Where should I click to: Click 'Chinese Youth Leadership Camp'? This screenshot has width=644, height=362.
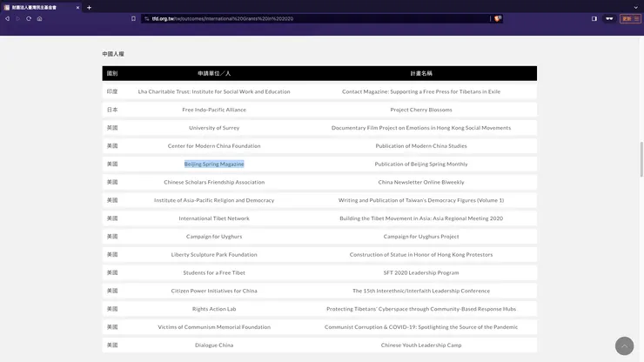pyautogui.click(x=421, y=345)
